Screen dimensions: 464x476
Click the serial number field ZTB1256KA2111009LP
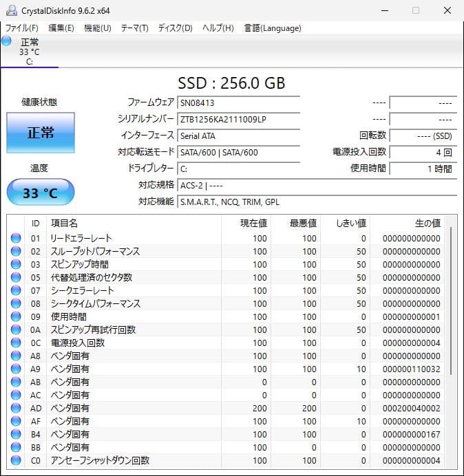pyautogui.click(x=239, y=119)
